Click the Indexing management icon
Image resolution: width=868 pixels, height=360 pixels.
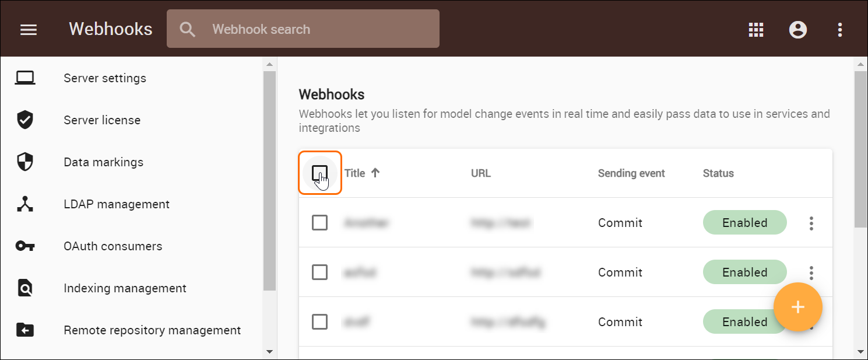(x=25, y=288)
